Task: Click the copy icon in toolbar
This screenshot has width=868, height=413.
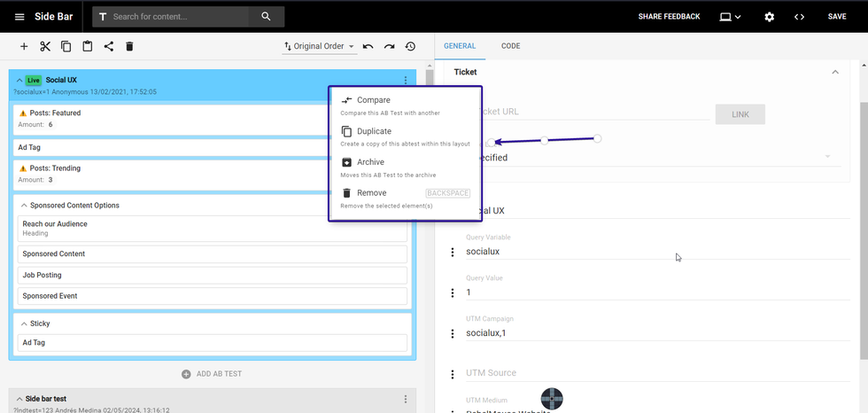Action: [x=66, y=47]
